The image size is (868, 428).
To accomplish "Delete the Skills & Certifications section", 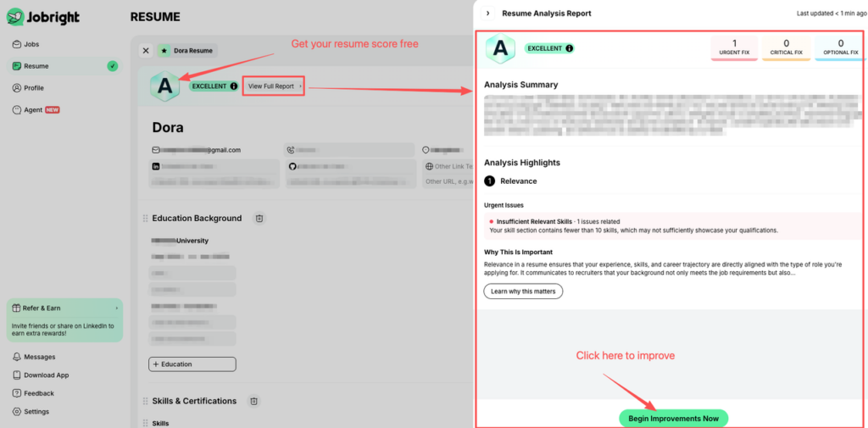I will tap(253, 401).
